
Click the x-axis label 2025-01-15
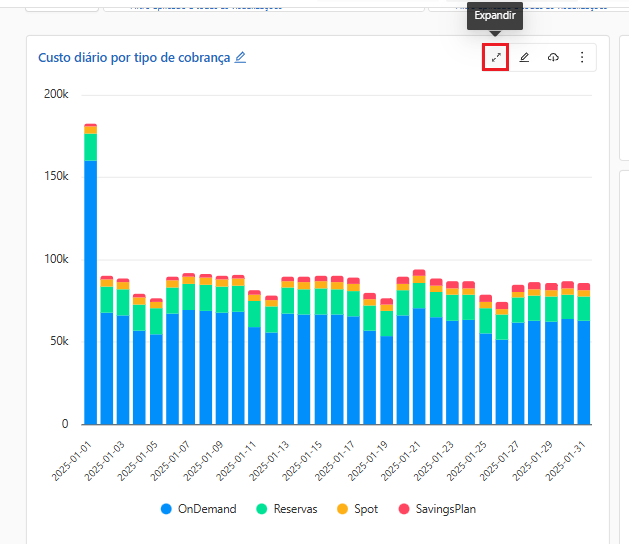(x=303, y=460)
